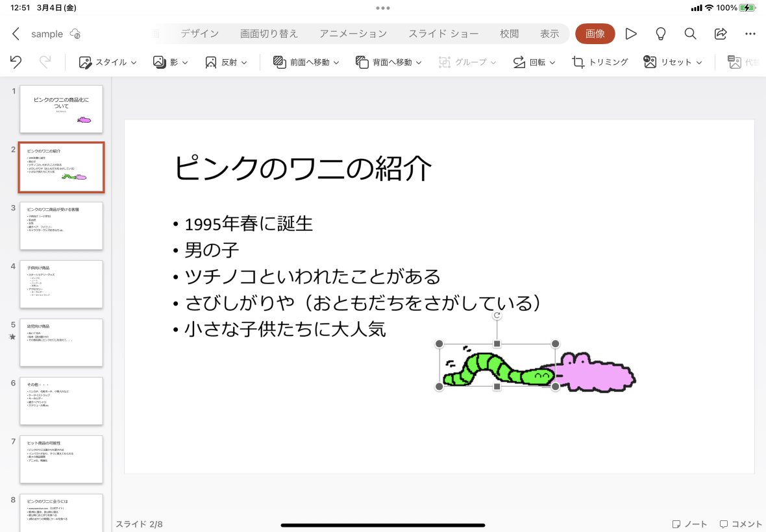The image size is (766, 532).
Task: Expand the 回転 dropdown arrow
Action: (552, 62)
